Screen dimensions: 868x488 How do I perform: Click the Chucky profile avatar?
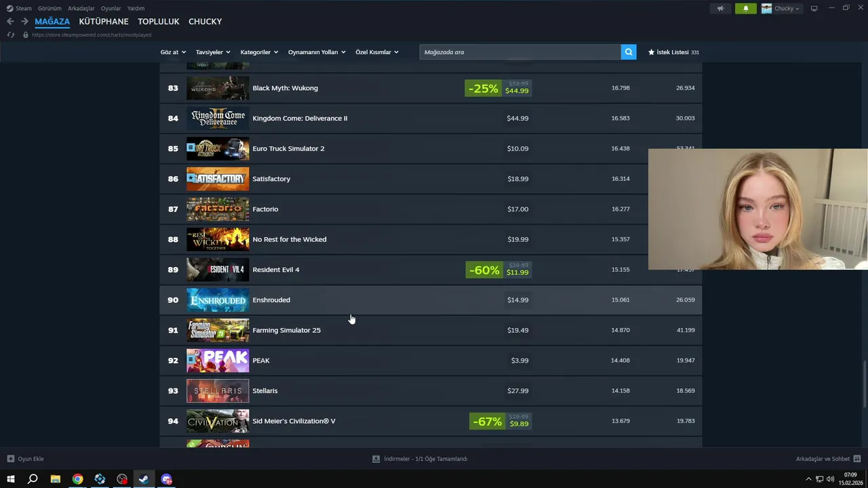tap(766, 8)
